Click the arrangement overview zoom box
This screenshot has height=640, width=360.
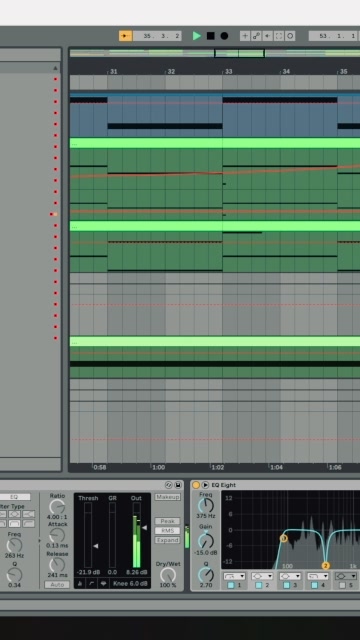[240, 53]
